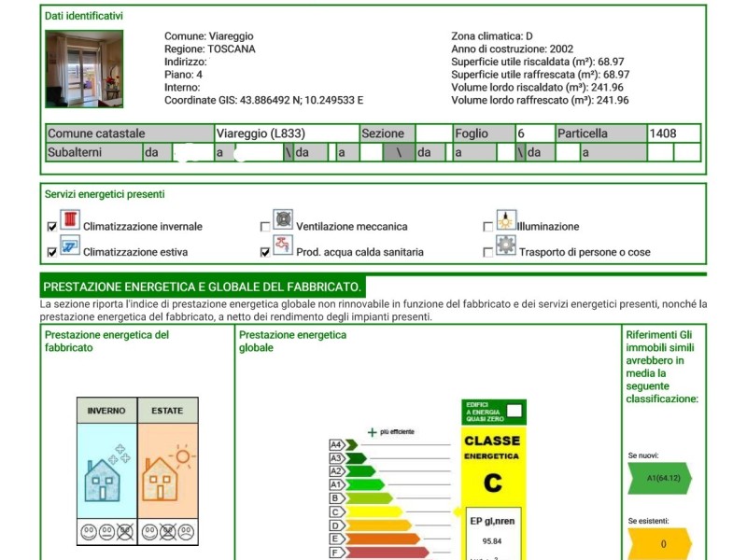The image size is (747, 560).
Task: Click the Volume lordo riscaldato 241.96 line
Action: click(537, 88)
